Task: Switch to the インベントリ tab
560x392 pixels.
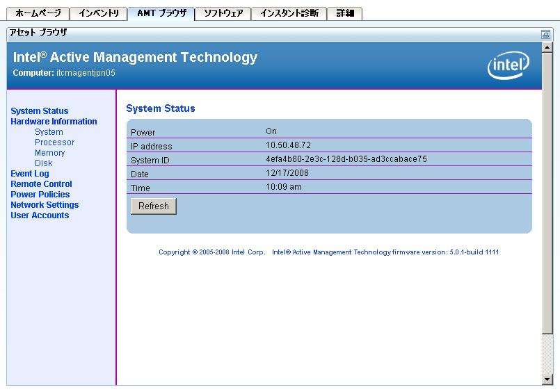Action: (x=99, y=14)
